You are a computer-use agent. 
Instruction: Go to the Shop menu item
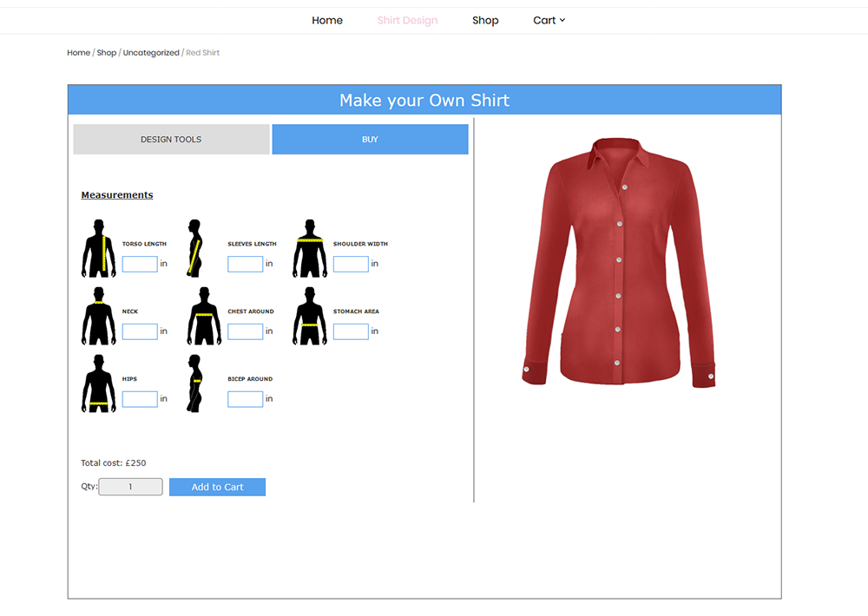[485, 21]
